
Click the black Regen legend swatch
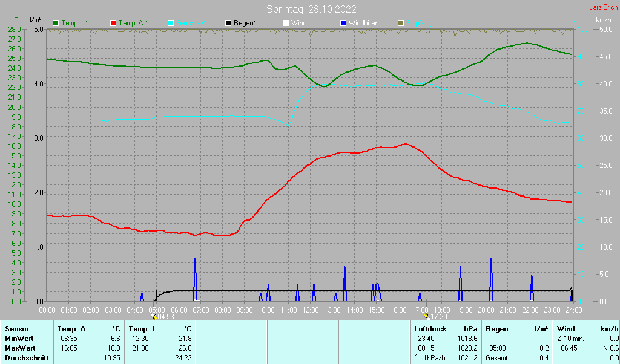click(228, 24)
